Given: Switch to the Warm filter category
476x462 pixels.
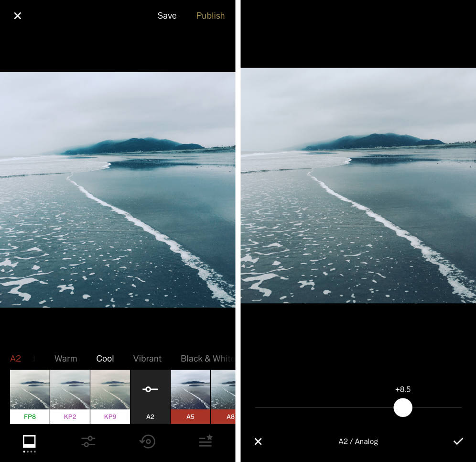Looking at the screenshot, I should [x=65, y=358].
